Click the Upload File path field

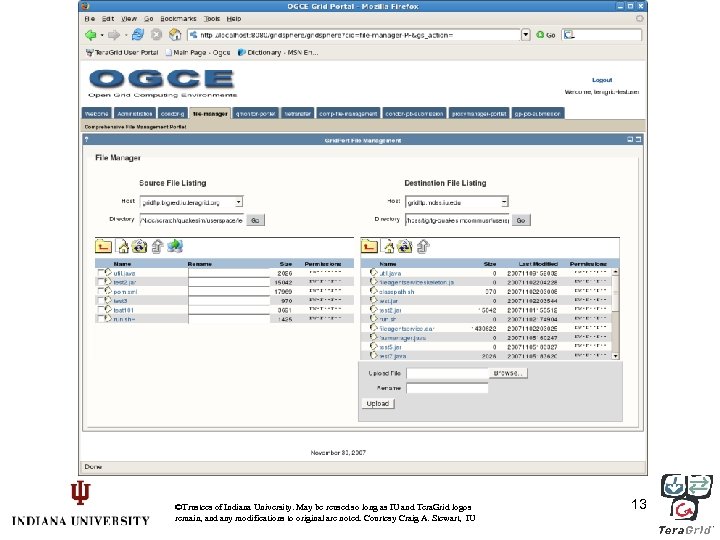pyautogui.click(x=447, y=374)
